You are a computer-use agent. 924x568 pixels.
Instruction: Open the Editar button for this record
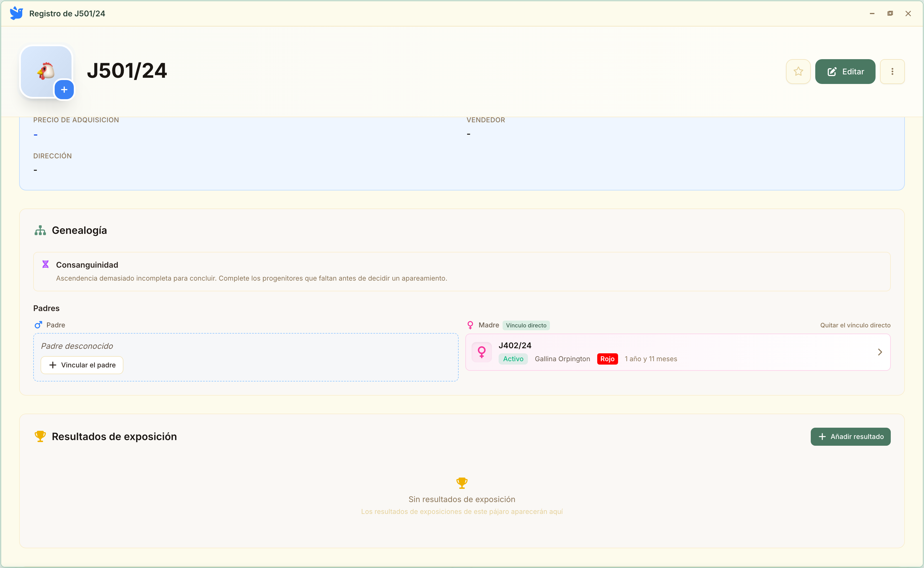coord(845,71)
